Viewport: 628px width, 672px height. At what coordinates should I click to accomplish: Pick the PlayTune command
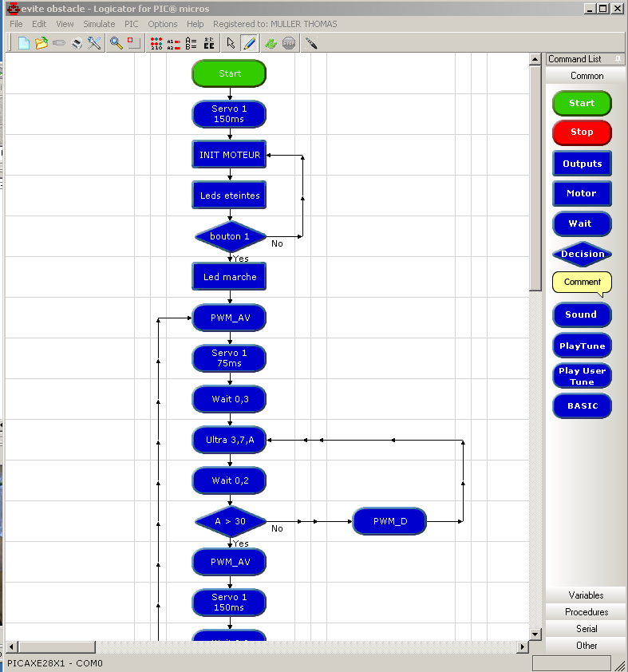[582, 346]
